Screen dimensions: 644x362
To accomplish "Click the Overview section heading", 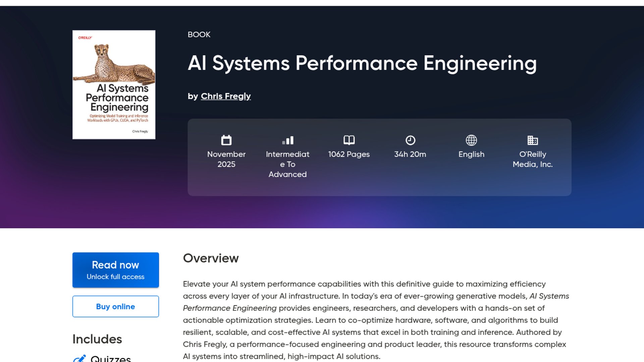I will pos(211,258).
